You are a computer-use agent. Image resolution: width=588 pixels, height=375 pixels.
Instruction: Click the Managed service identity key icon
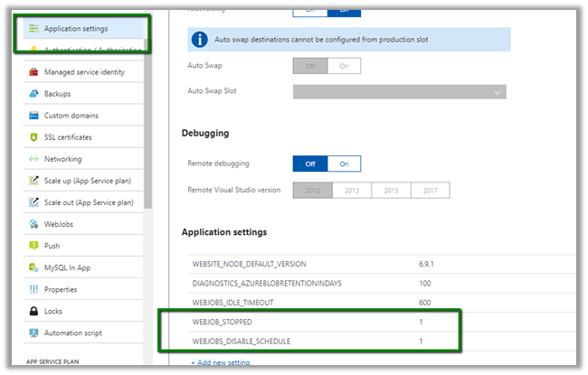pyautogui.click(x=33, y=72)
